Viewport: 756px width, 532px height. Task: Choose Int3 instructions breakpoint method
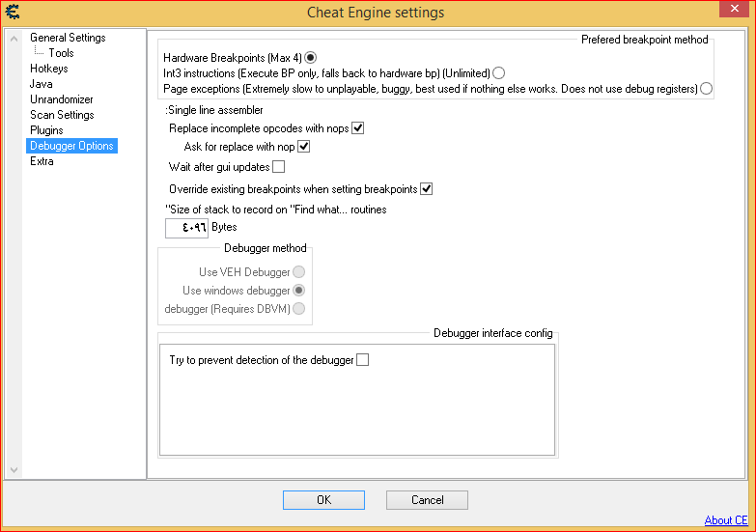pos(498,72)
